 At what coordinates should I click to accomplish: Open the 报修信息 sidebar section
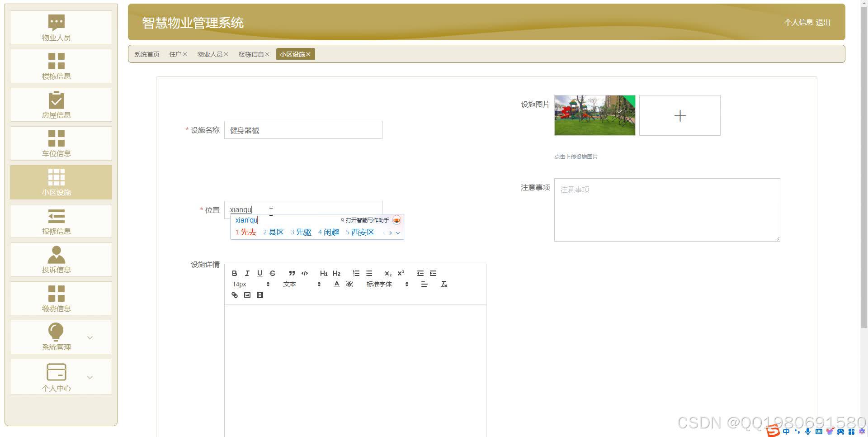point(56,221)
